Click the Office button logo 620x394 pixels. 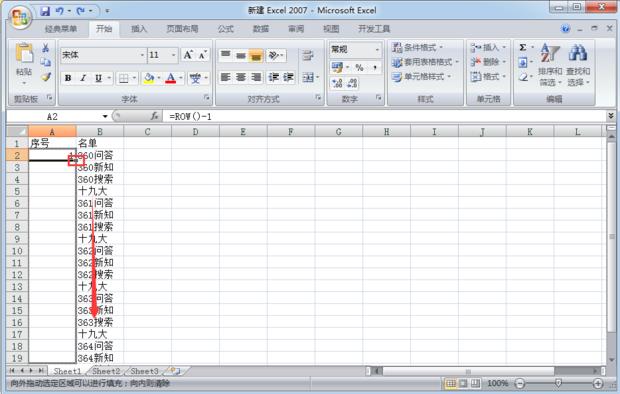click(21, 17)
